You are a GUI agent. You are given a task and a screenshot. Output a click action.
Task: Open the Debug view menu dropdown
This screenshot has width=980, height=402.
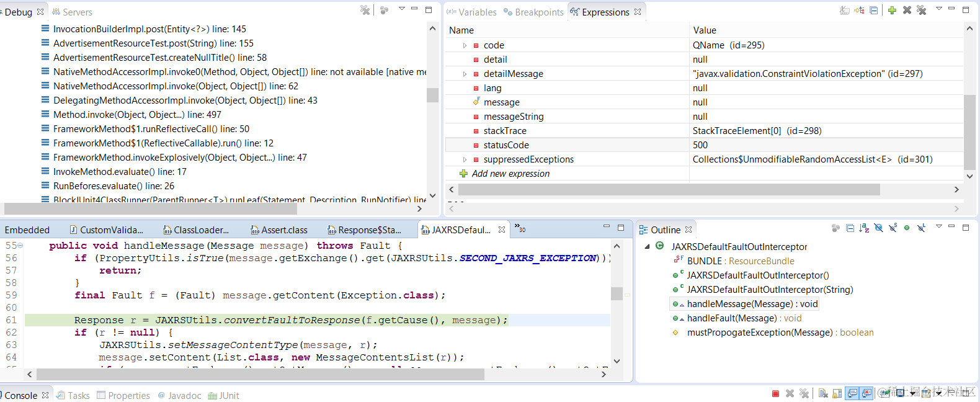point(401,9)
